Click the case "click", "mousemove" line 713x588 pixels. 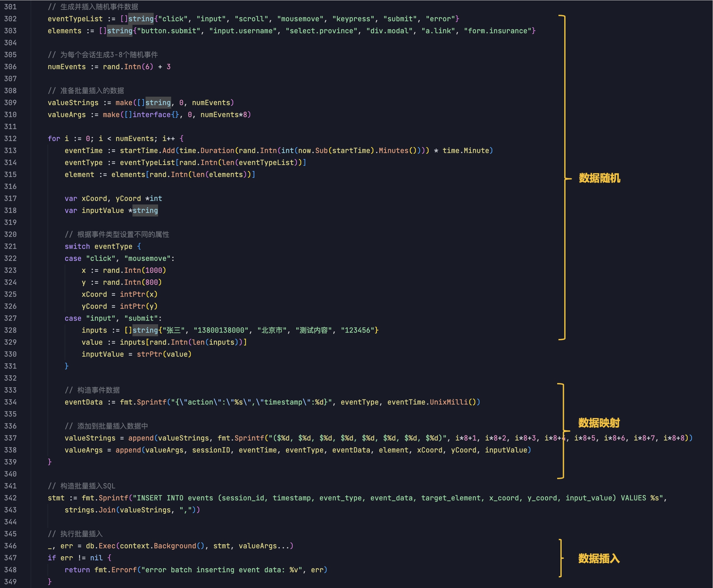coord(119,258)
